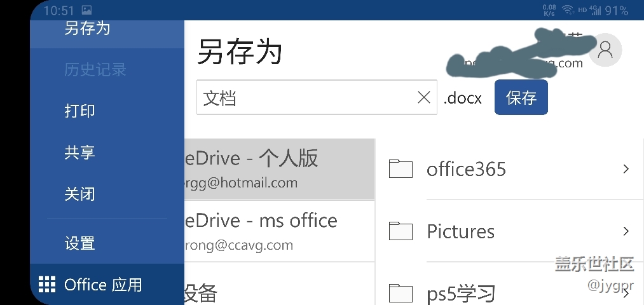644x305 pixels.
Task: Open the account profile avatar icon
Action: [605, 50]
